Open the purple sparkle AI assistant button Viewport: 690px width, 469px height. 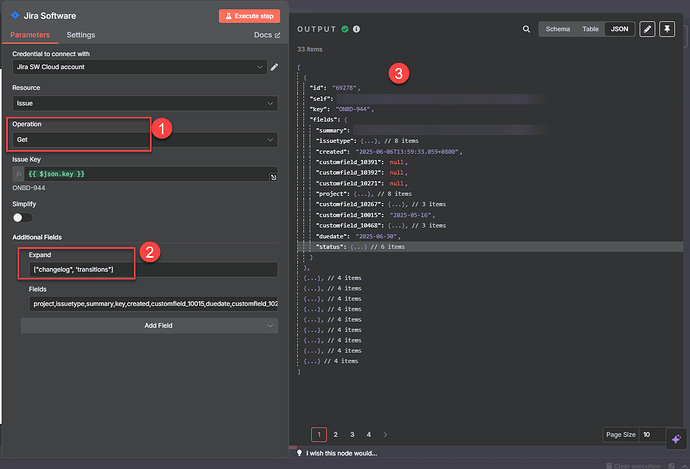676,439
